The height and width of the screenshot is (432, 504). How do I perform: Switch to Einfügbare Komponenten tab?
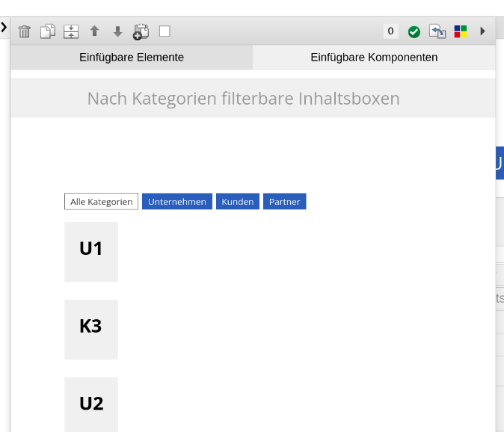(374, 57)
